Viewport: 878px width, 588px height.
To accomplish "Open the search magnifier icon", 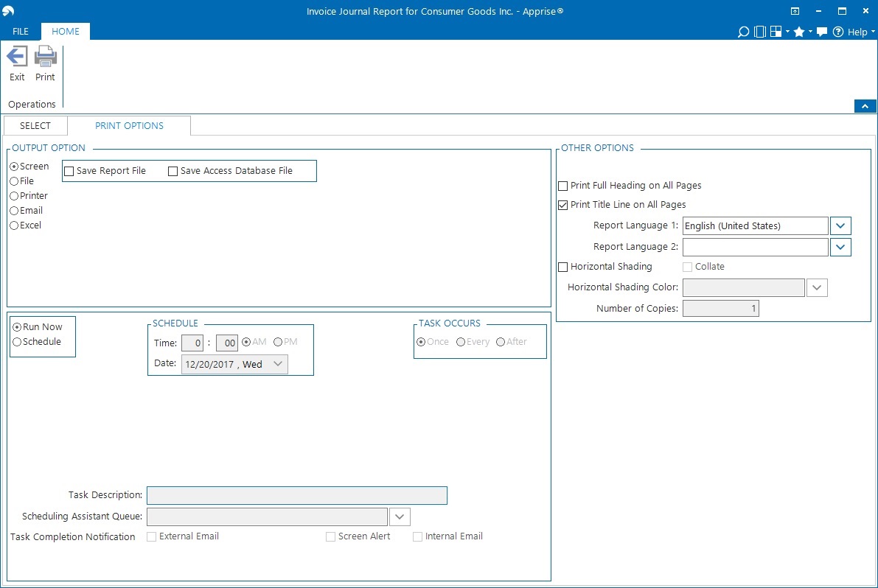I will tap(743, 32).
